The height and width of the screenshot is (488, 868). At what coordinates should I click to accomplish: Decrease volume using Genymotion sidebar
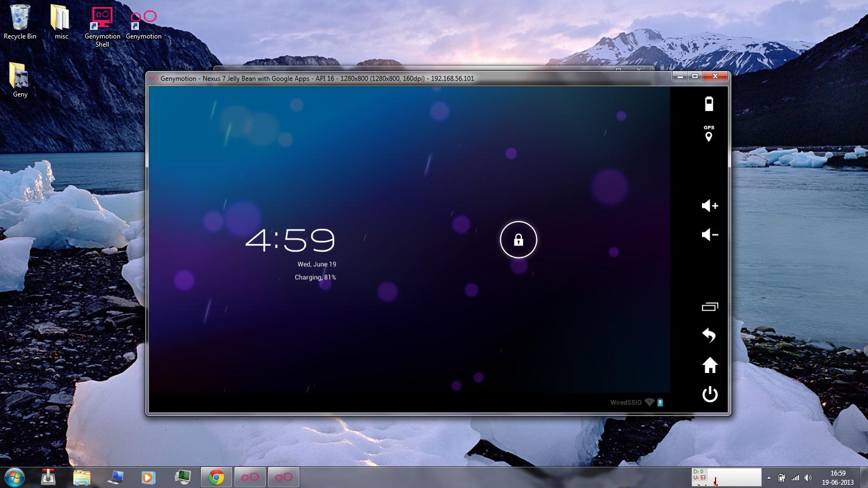pyautogui.click(x=710, y=235)
